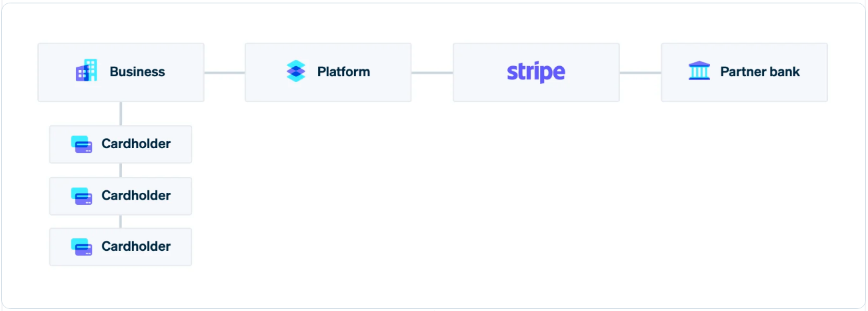Screen dimensions: 868x311
Task: Click the bottom Cardholder card icon
Action: click(x=81, y=246)
